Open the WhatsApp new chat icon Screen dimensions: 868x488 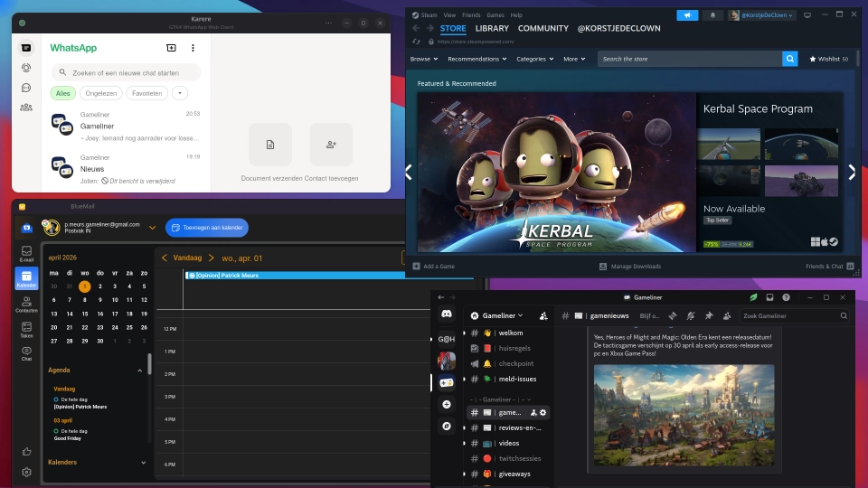pos(171,48)
